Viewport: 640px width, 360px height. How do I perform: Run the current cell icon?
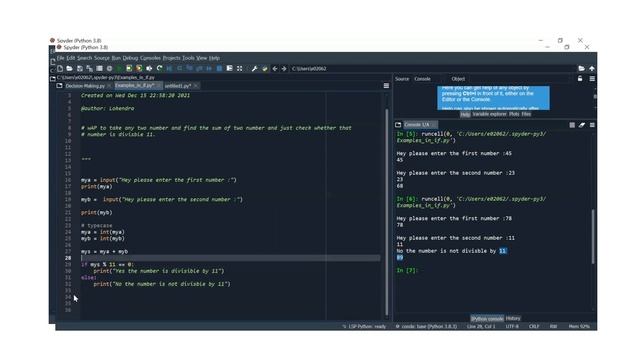(129, 69)
